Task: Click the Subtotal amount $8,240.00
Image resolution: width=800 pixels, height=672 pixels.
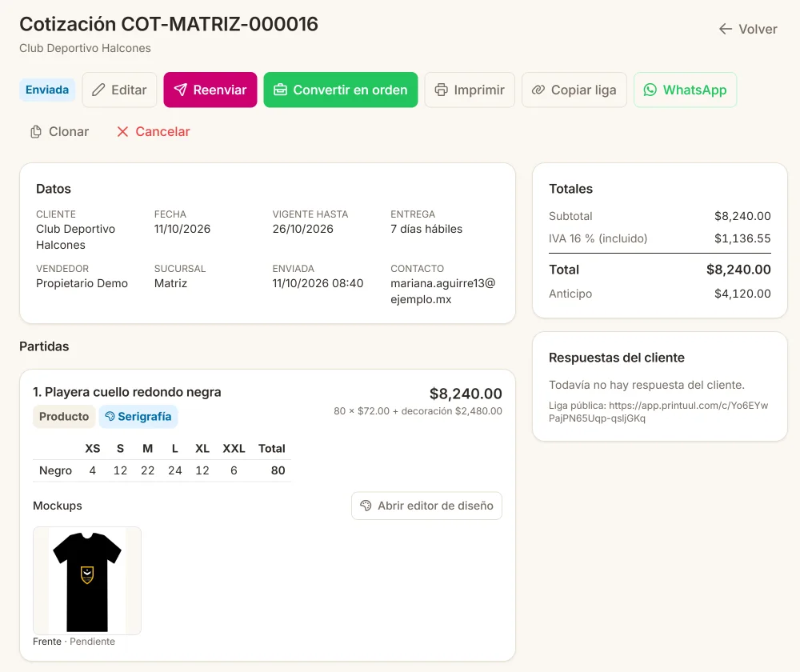Action: pos(742,216)
